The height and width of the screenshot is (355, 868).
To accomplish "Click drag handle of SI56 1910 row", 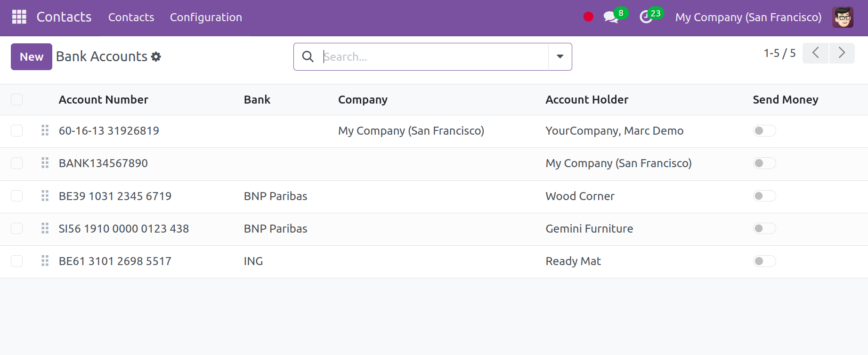I will pos(45,228).
